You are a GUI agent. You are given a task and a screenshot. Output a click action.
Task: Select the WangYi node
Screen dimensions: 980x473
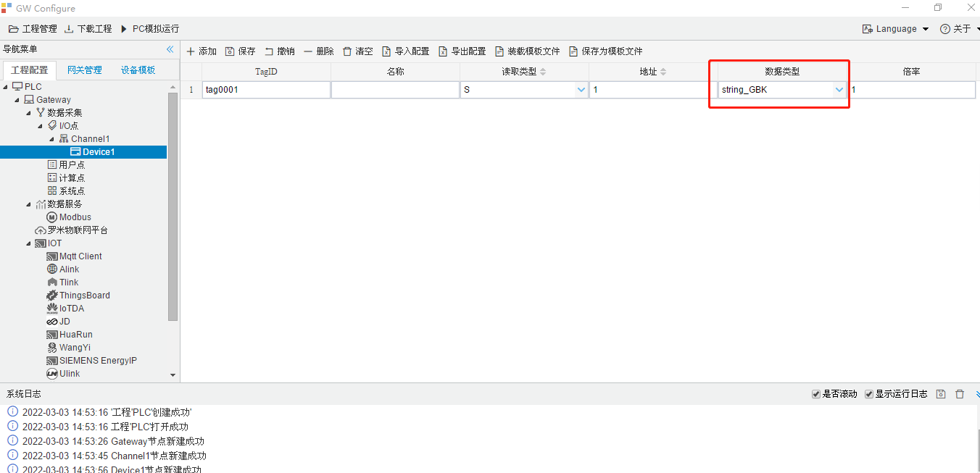69,348
